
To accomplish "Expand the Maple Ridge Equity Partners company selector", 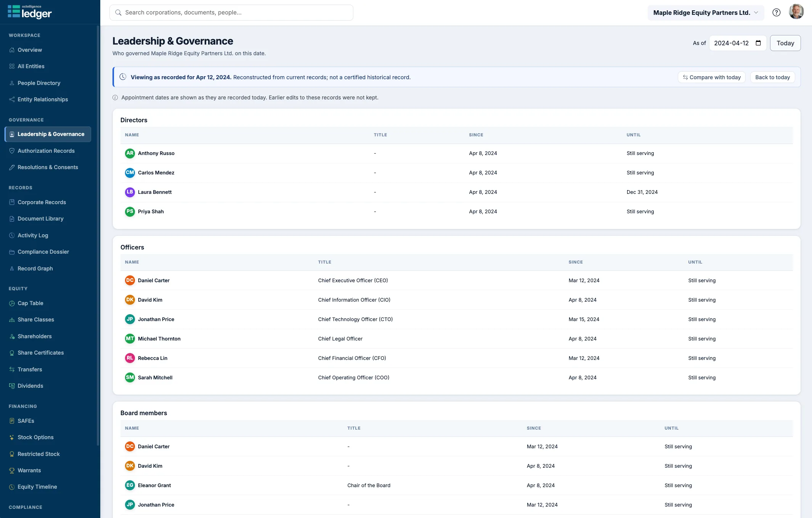I will [x=706, y=13].
